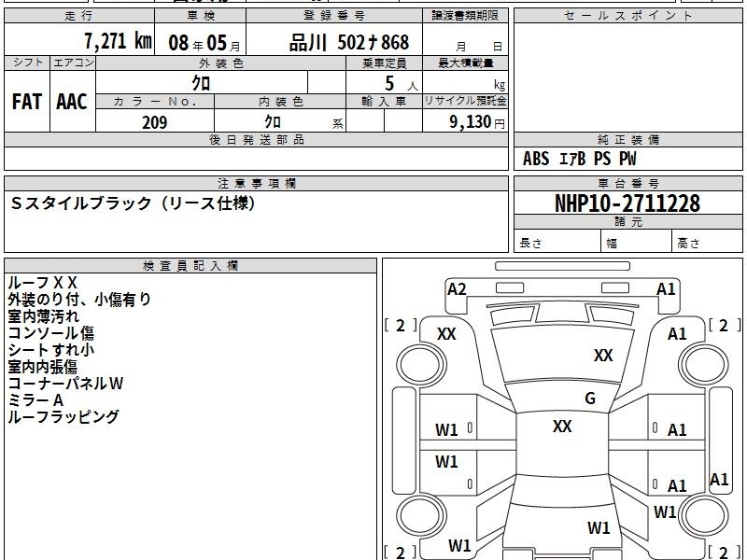Screen dimensions: 747x560
Task: Click the 室内薄汚れ note line
Action: point(43,316)
